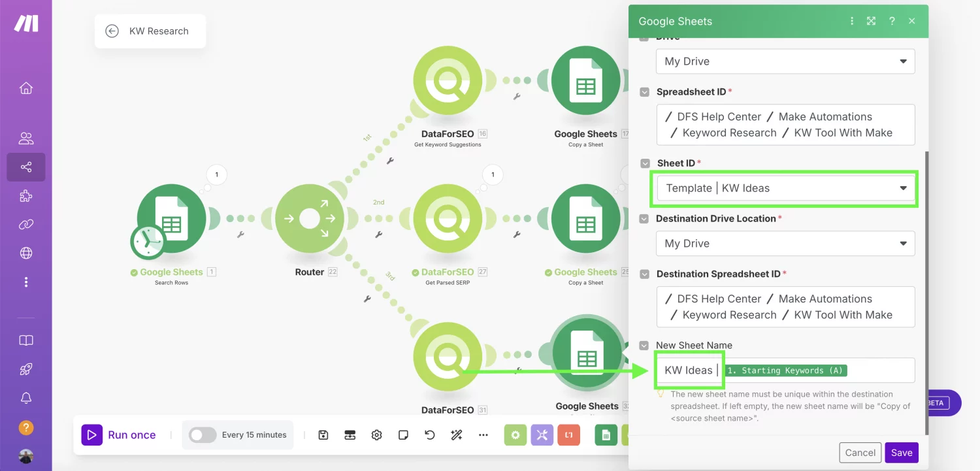Go back using arrow beside KW Research

coord(112,31)
